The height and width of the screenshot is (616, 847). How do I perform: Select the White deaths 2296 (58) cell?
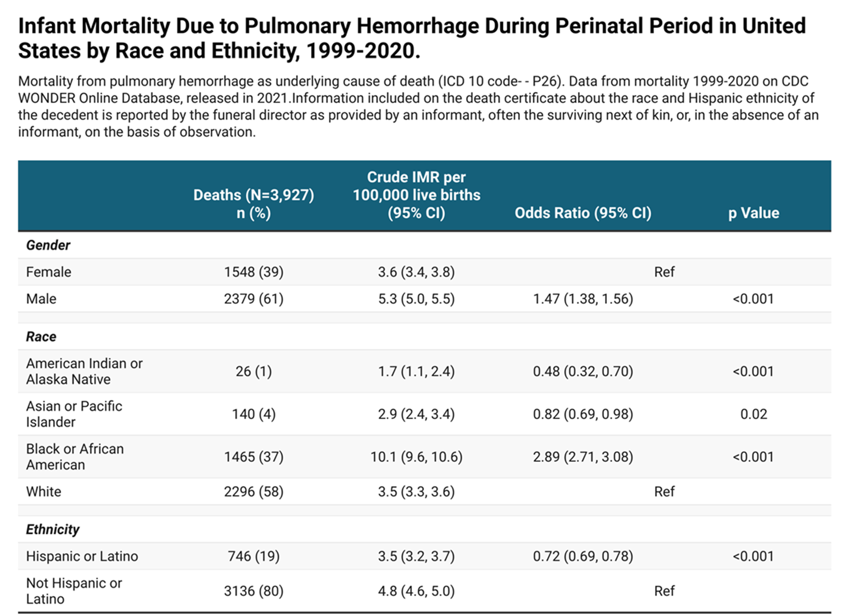point(254,492)
